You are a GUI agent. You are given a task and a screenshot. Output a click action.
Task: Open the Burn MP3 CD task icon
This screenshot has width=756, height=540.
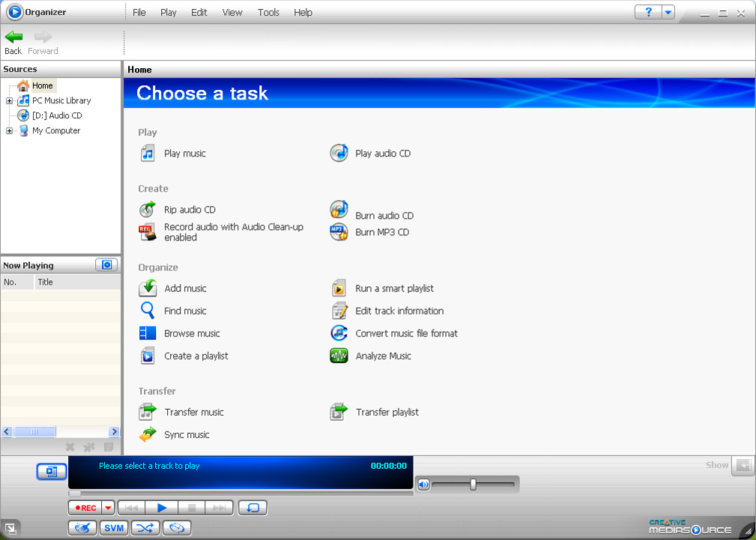339,232
